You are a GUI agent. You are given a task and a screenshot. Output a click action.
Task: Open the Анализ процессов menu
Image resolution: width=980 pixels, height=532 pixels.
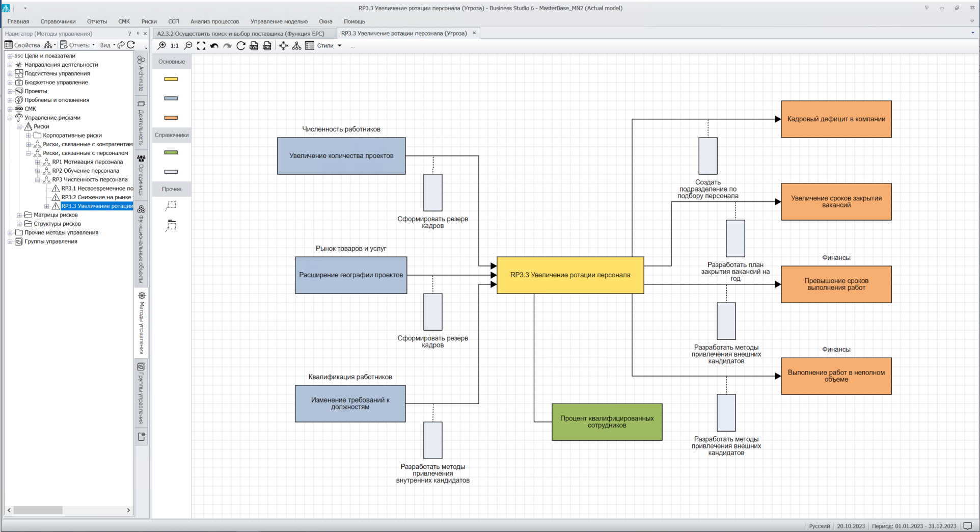click(x=214, y=21)
